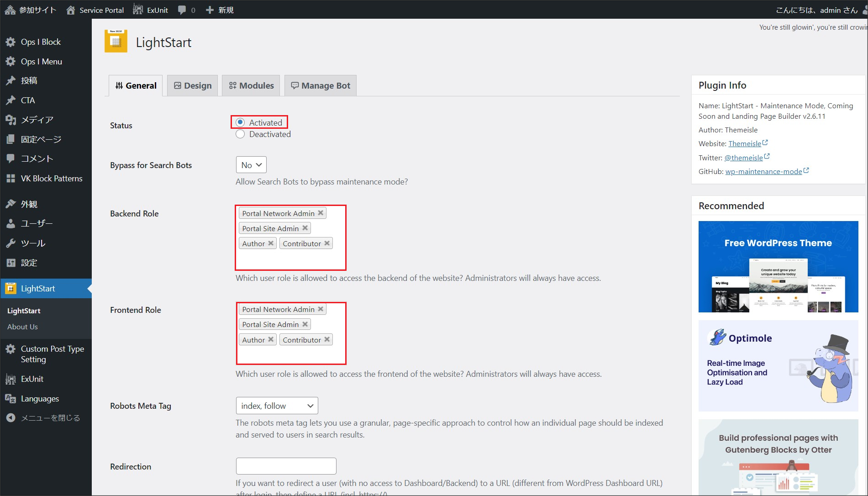868x496 pixels.
Task: Open the Ops I Menu gear icon
Action: (x=11, y=62)
